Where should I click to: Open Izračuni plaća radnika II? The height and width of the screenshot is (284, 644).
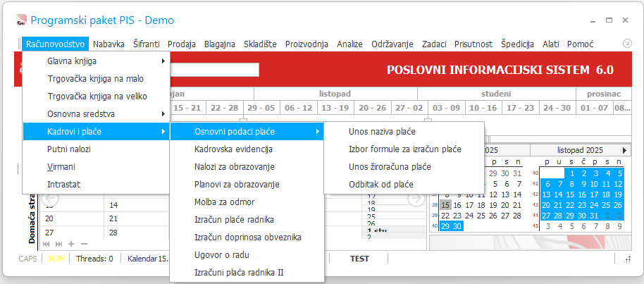pyautogui.click(x=247, y=272)
